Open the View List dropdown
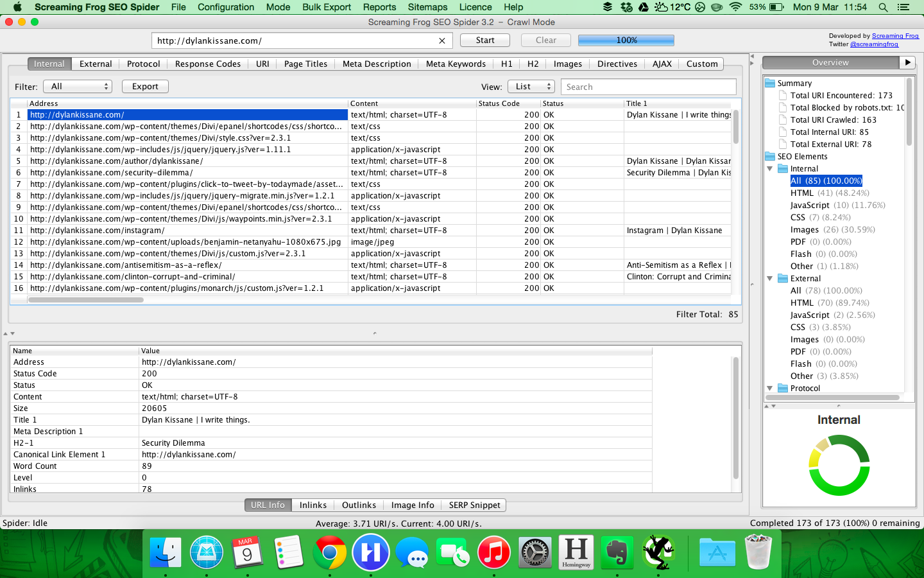Viewport: 924px width, 578px height. [531, 86]
